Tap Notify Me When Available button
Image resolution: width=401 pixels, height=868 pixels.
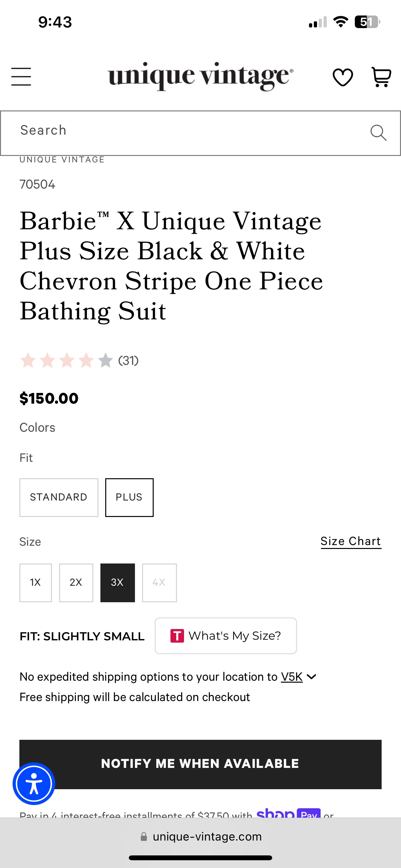[200, 764]
